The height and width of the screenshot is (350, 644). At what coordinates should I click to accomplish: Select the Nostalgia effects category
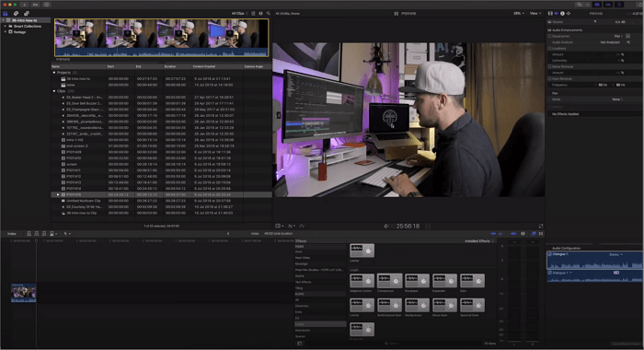click(x=320, y=263)
